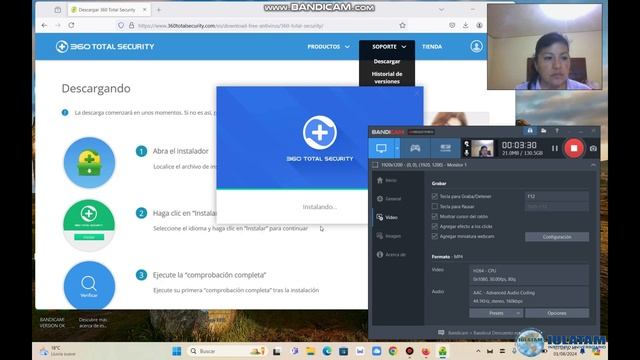Open the Inicio section in Bandicam sidebar
The width and height of the screenshot is (640, 360).
[386, 180]
